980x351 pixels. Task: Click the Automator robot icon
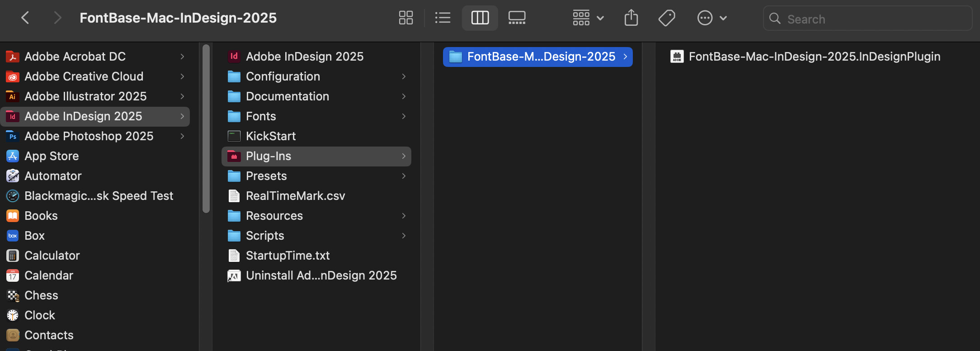tap(13, 176)
